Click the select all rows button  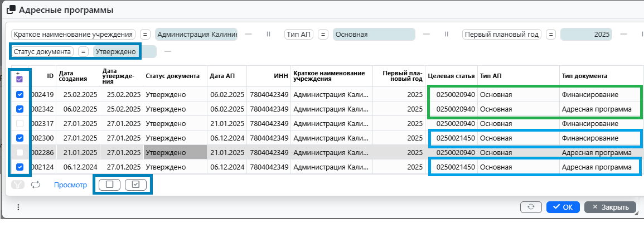tap(135, 185)
